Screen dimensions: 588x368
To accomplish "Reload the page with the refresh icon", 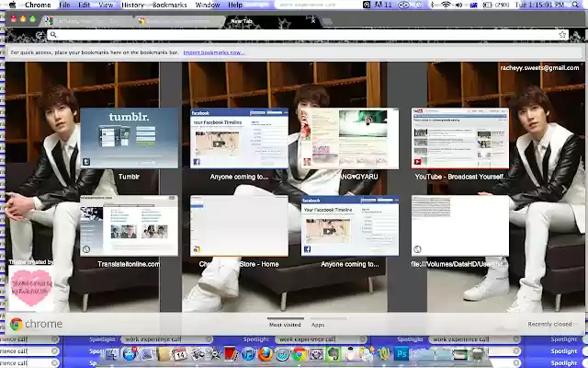I will 39,35.
